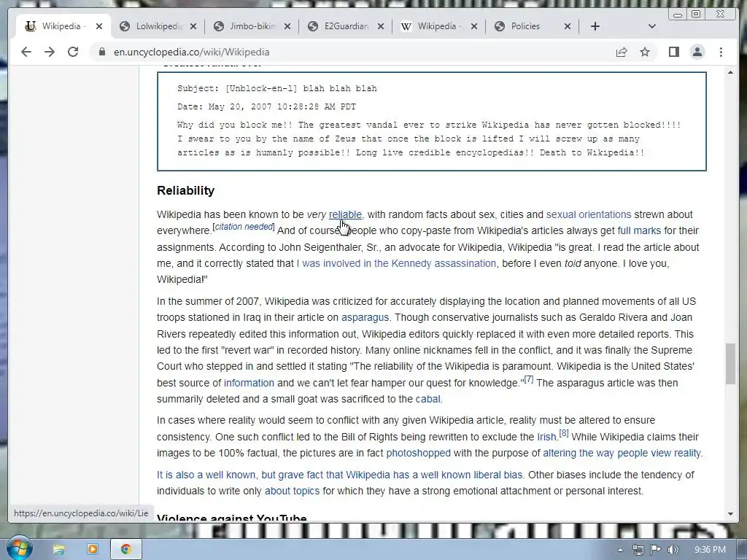Close the fifth Wikipedia tab
The height and width of the screenshot is (560, 747).
click(474, 27)
